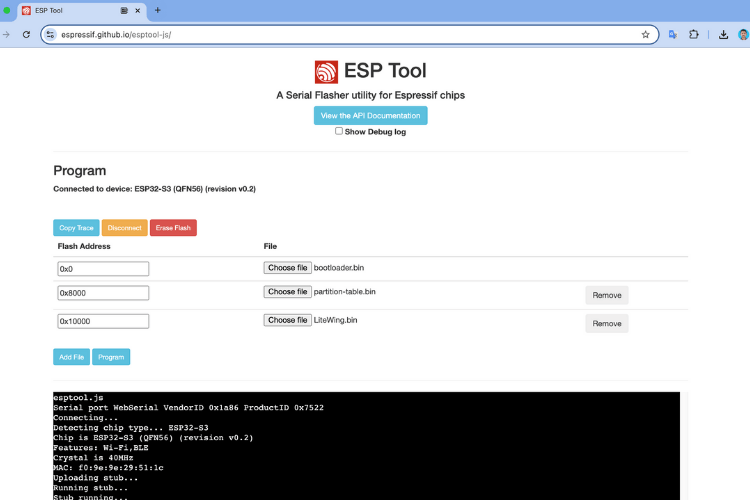Bookmark this page with the star icon
Image resolution: width=750 pixels, height=500 pixels.
point(645,34)
